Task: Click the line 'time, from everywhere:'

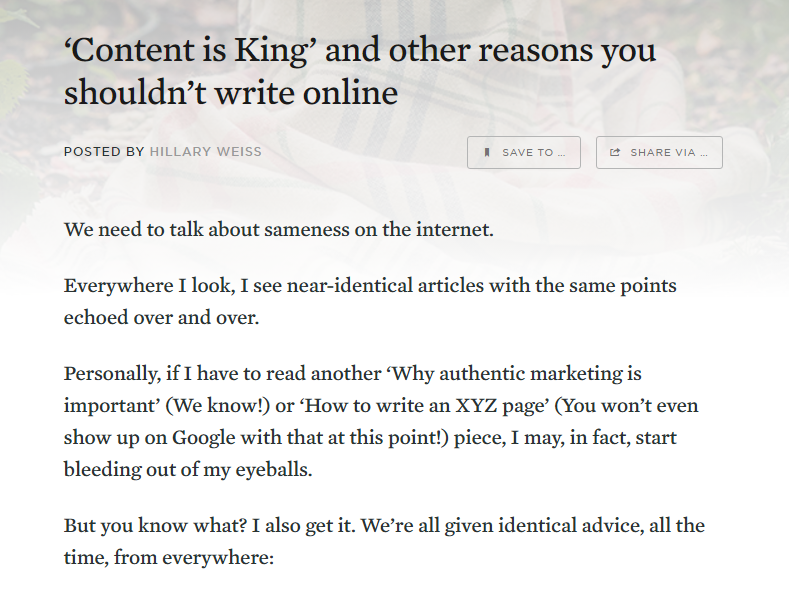Action: click(169, 558)
